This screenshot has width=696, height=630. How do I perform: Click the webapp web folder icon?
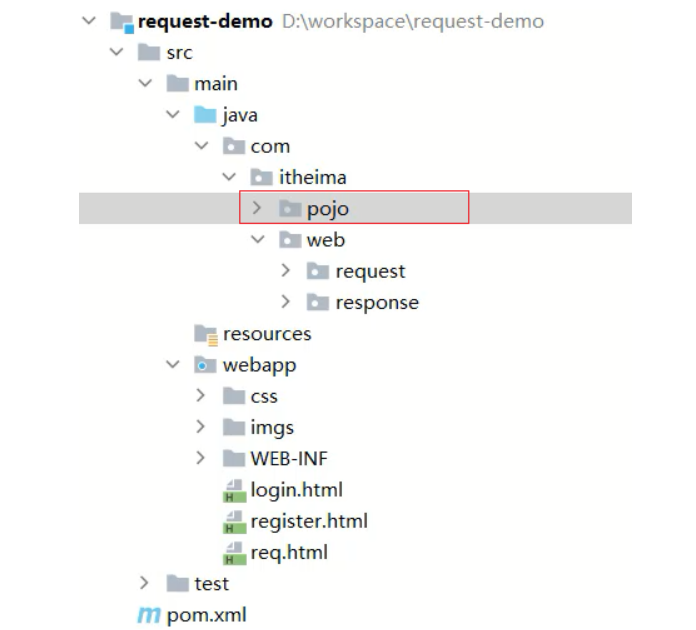pos(205,365)
